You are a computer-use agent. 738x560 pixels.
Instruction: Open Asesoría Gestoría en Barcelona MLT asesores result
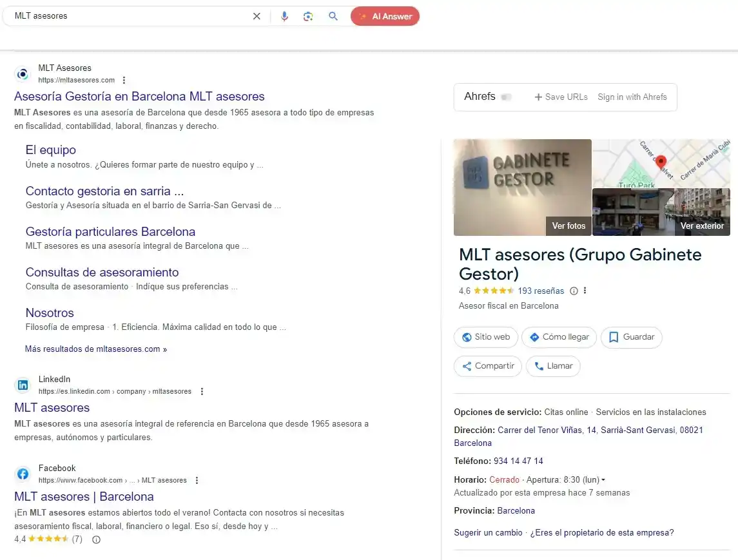tap(139, 97)
